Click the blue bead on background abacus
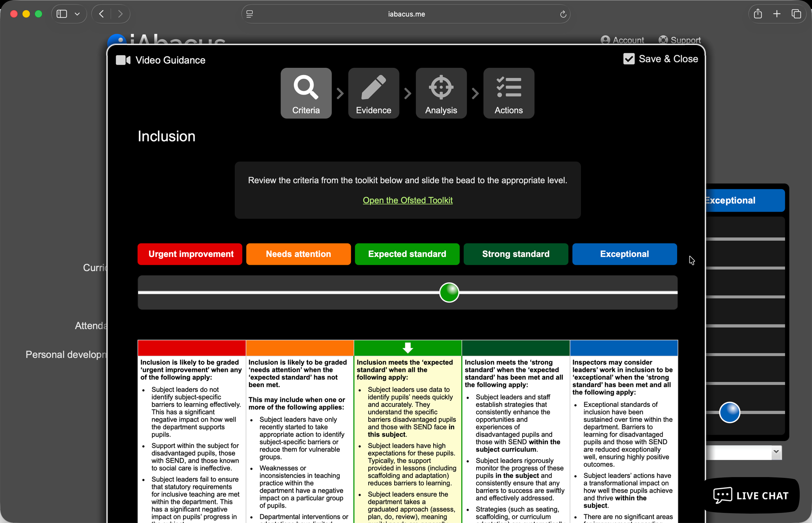The height and width of the screenshot is (523, 812). [x=729, y=413]
